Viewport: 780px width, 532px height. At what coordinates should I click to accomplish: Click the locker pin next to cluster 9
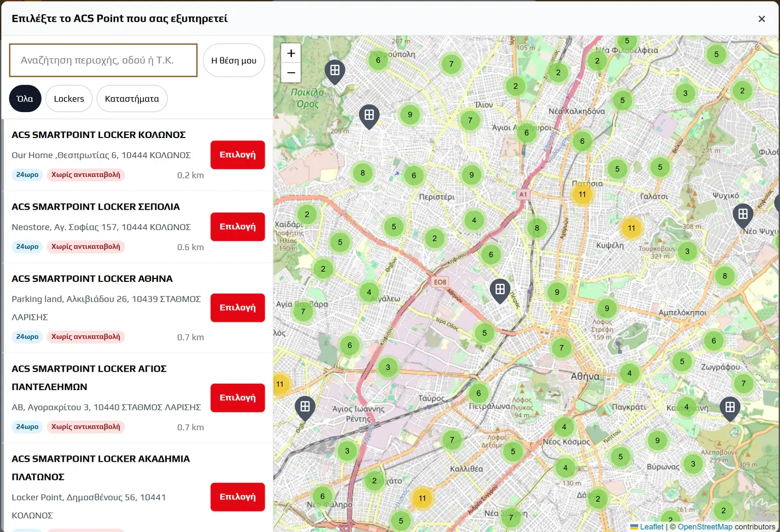tap(370, 117)
